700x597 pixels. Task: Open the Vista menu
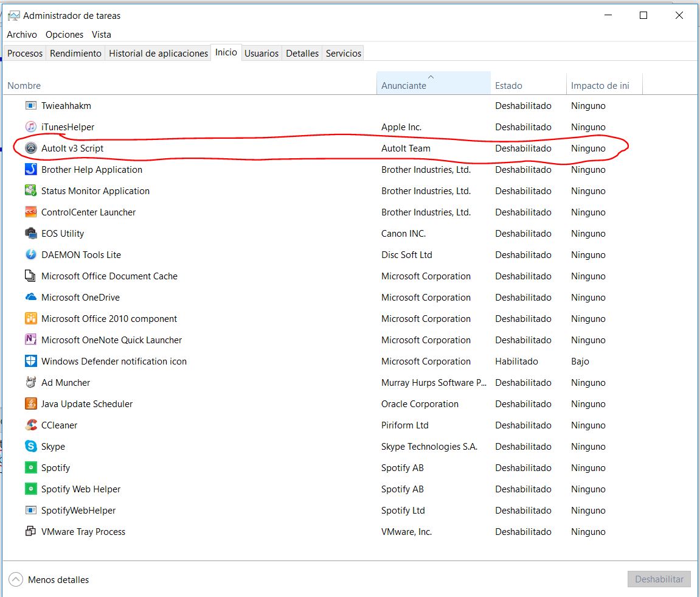pyautogui.click(x=102, y=35)
